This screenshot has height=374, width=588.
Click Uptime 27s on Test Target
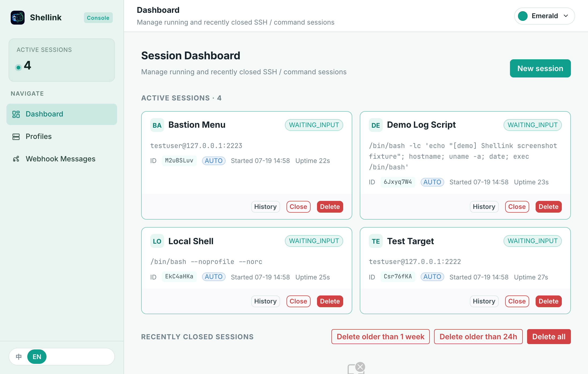point(531,277)
